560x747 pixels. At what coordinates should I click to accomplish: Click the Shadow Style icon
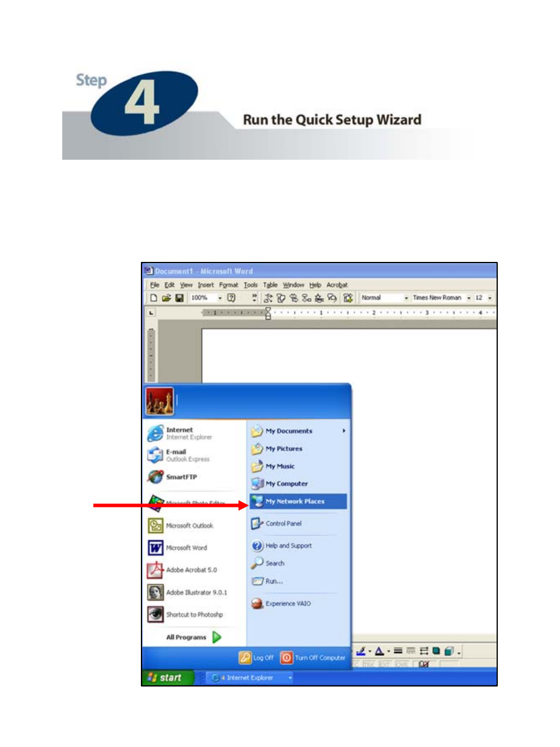[436, 651]
